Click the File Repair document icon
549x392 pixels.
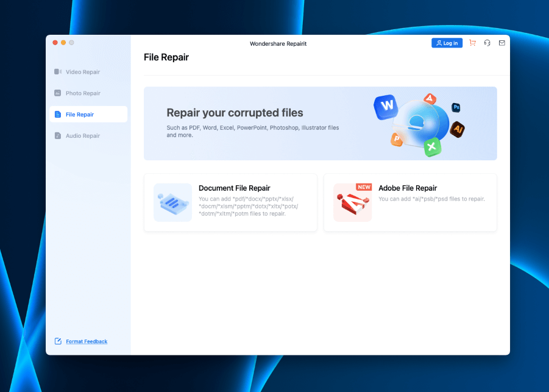click(x=58, y=115)
